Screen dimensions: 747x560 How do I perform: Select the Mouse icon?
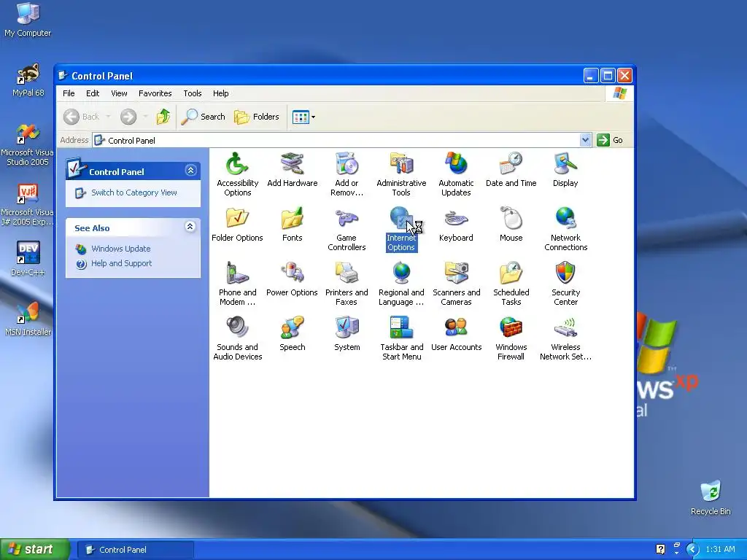[511, 219]
